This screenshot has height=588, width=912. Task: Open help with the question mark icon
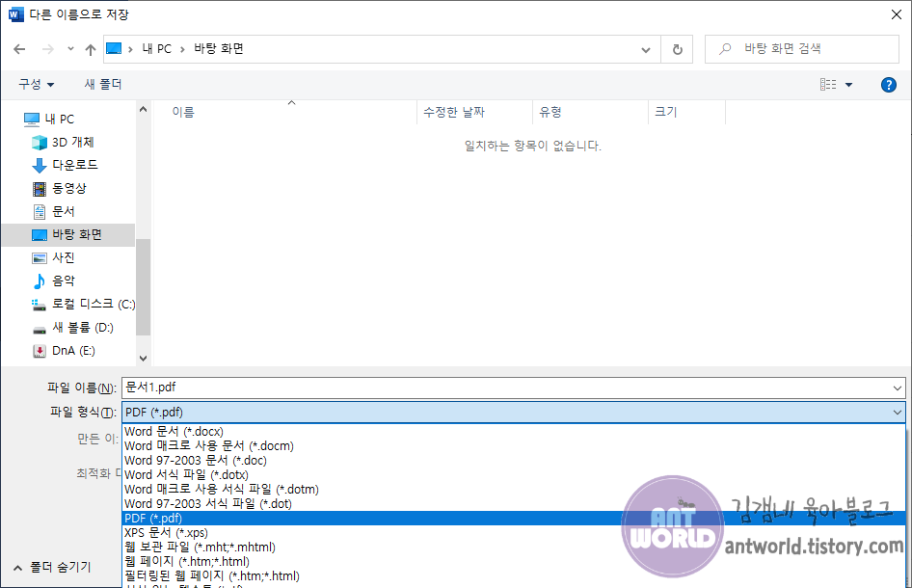(x=888, y=85)
